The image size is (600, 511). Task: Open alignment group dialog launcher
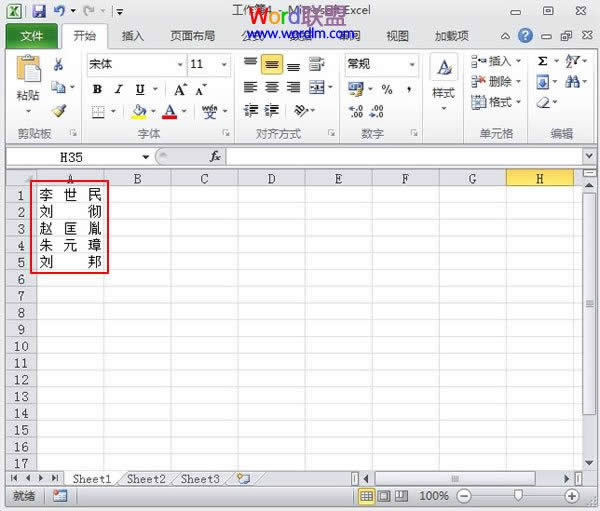[x=331, y=133]
